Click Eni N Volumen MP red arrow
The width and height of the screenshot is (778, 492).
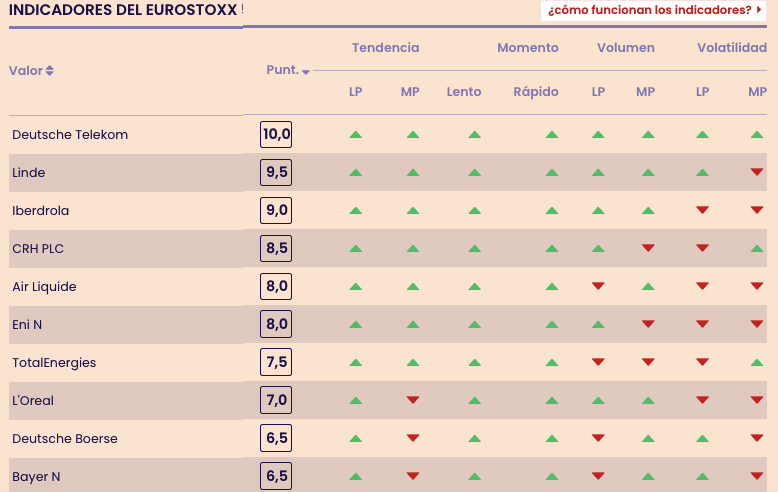click(x=647, y=324)
